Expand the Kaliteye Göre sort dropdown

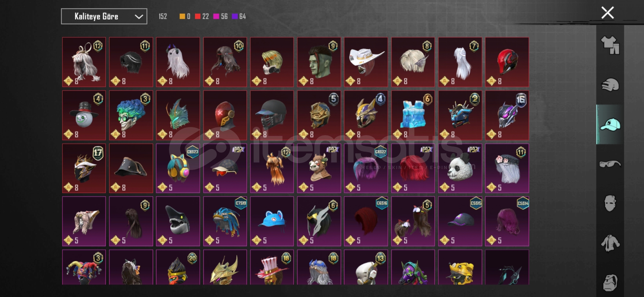(x=104, y=16)
